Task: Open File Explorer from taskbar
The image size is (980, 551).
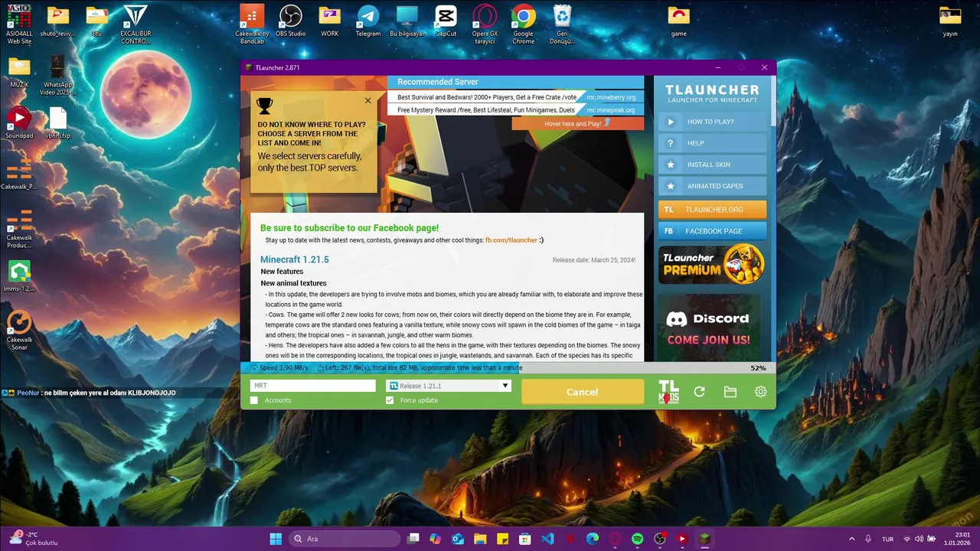Action: (x=480, y=539)
